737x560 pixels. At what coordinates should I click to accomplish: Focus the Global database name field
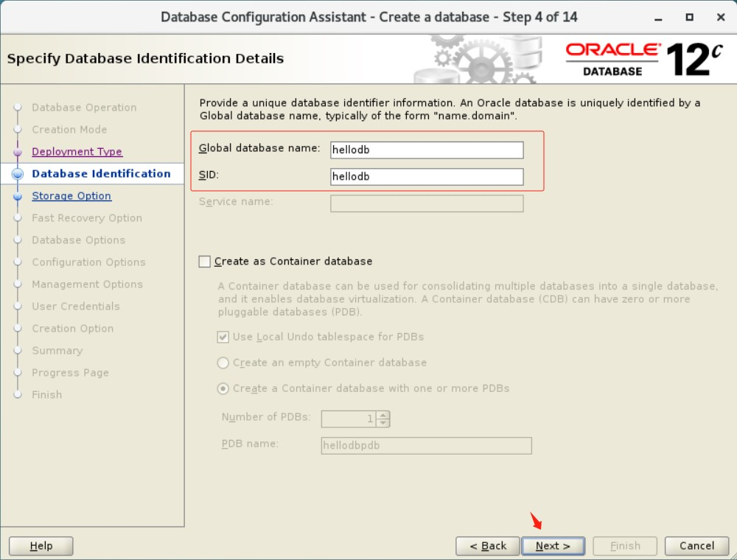[x=427, y=150]
